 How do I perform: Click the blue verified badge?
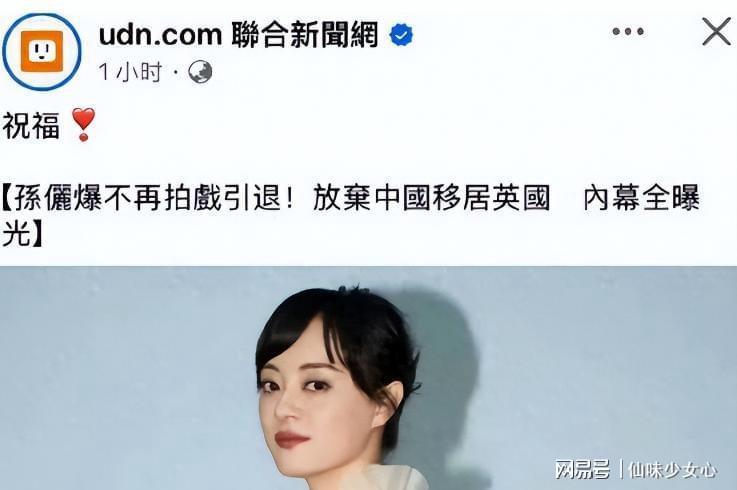coord(401,35)
